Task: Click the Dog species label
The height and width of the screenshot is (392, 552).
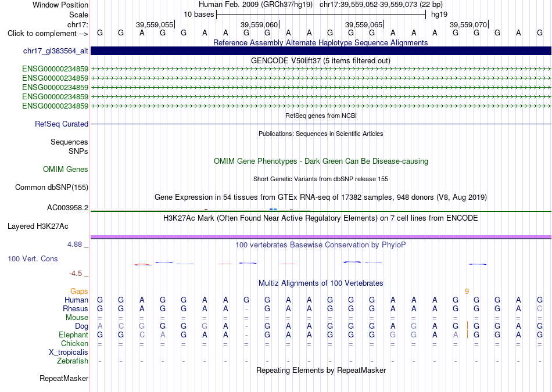Action: (x=82, y=326)
